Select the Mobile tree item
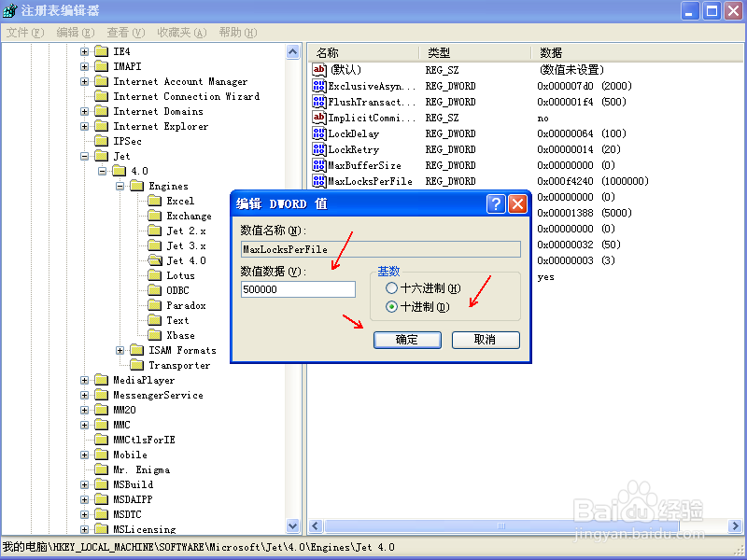Viewport: 747px width, 560px height. coord(130,455)
